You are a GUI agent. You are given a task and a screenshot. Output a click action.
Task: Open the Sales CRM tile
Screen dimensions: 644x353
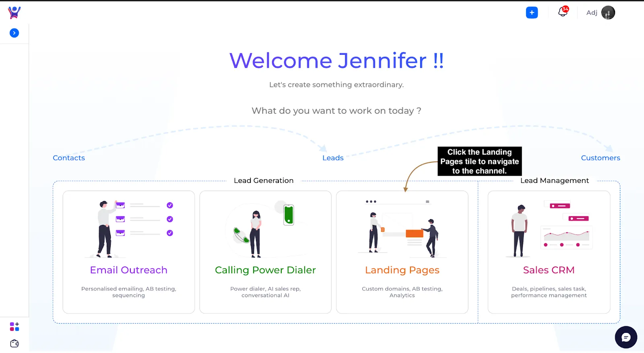click(549, 252)
